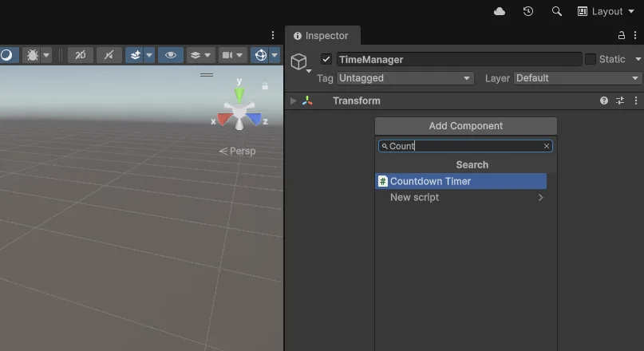Open the scene camera settings dropdown
The height and width of the screenshot is (351, 644).
click(232, 55)
